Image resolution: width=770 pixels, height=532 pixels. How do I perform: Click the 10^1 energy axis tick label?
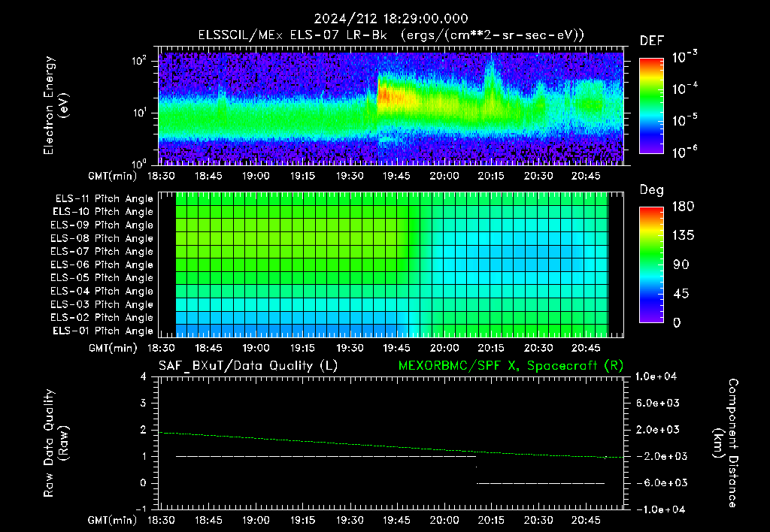[x=139, y=113]
